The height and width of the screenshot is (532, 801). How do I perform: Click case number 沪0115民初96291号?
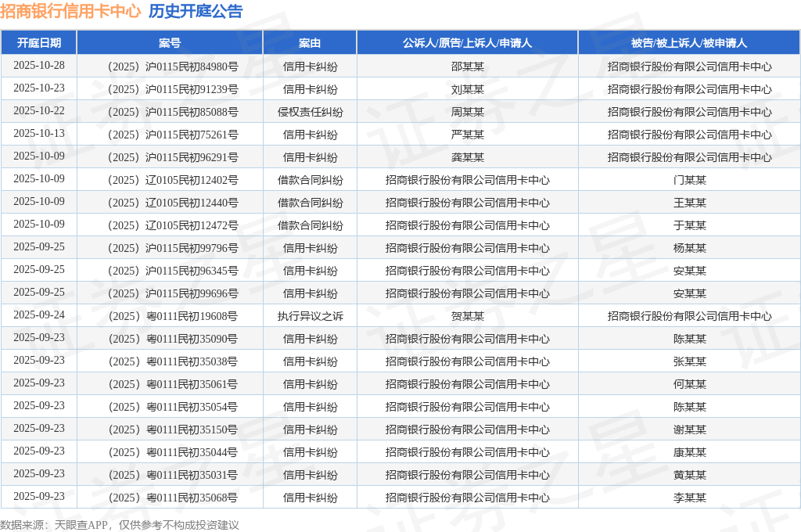(x=173, y=157)
